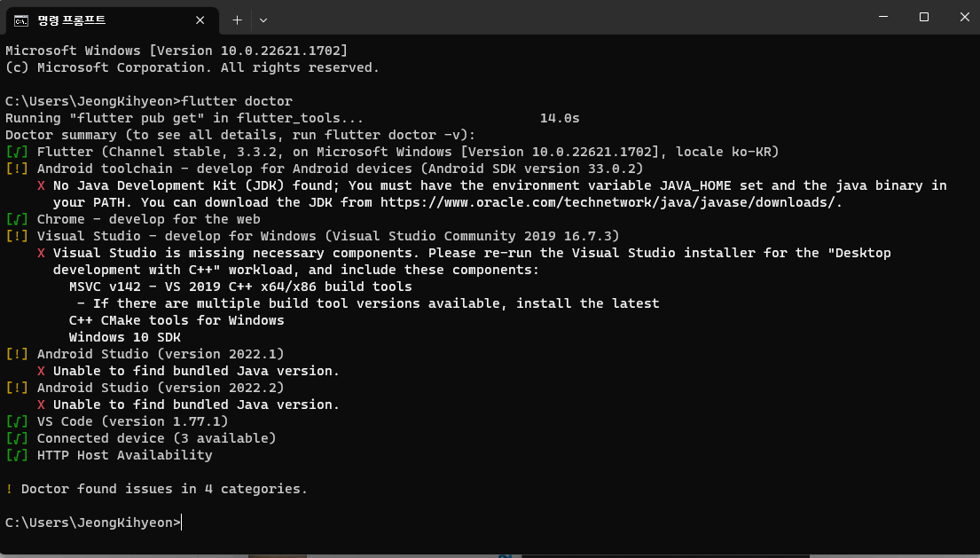Click the red X under Android Studio version 2022.2
Viewport: 980px width, 558px height.
[42, 405]
